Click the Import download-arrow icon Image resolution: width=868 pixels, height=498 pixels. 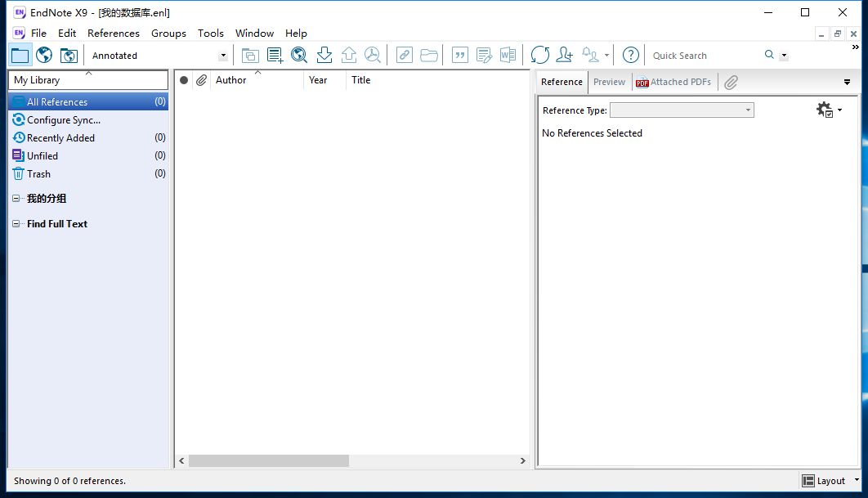coord(324,56)
